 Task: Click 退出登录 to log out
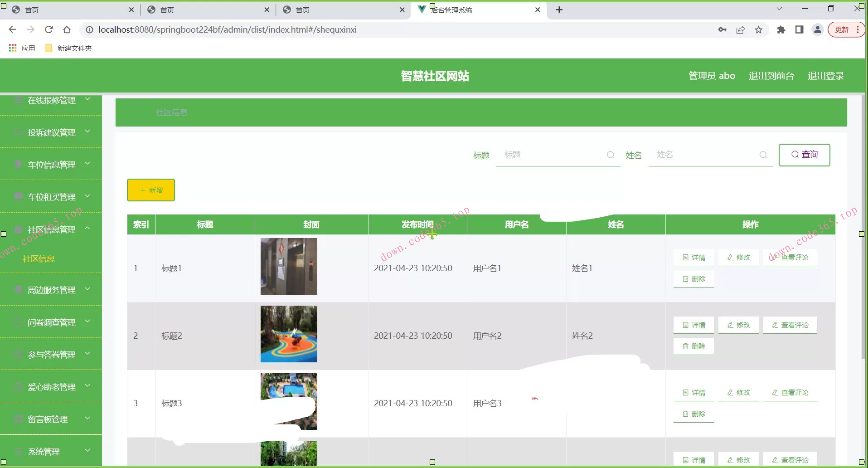point(826,76)
